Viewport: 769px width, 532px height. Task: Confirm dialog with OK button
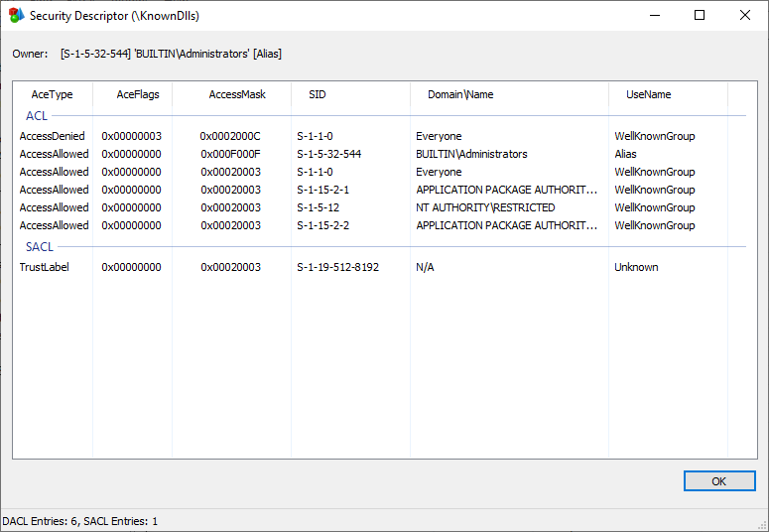(719, 481)
